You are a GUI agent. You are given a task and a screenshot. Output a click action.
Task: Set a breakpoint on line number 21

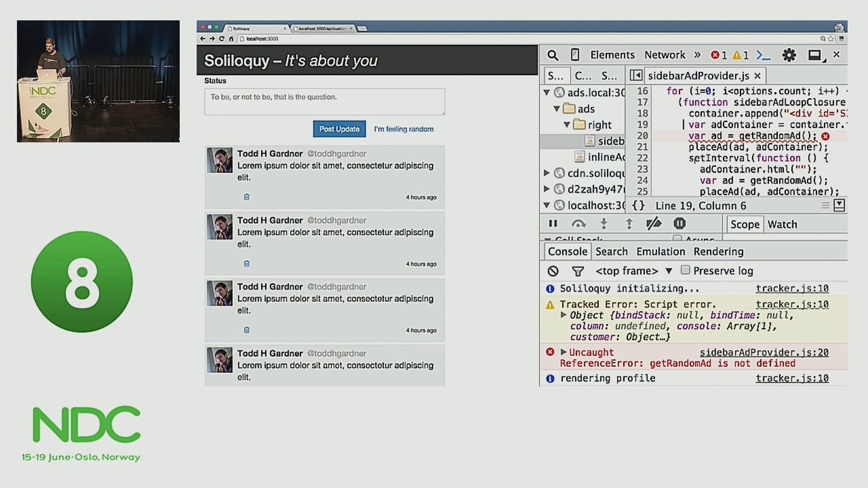pyautogui.click(x=642, y=147)
